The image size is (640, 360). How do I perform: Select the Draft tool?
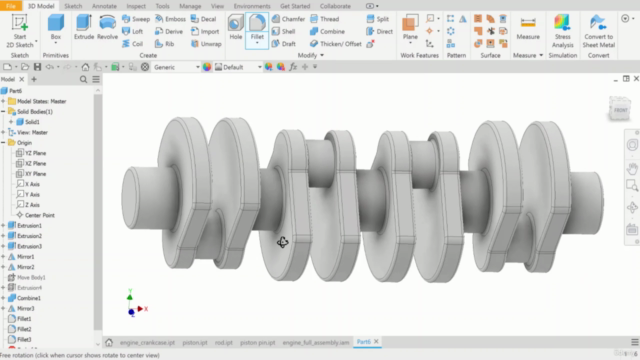(x=283, y=44)
